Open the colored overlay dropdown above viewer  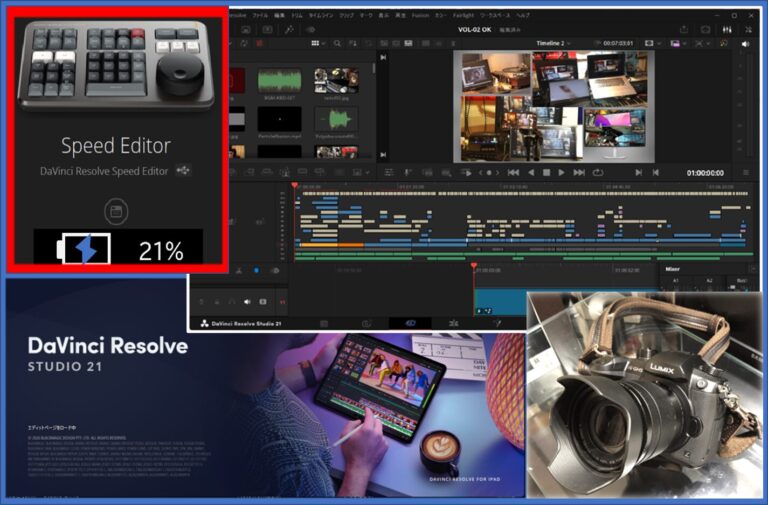(x=678, y=44)
